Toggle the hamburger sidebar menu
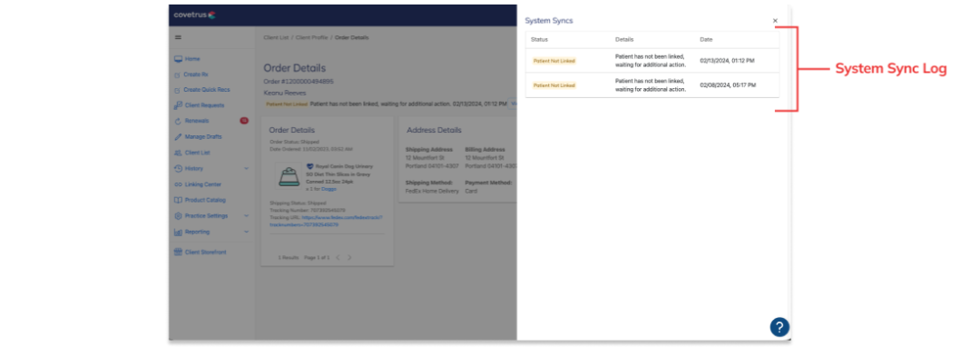The image size is (980, 347). click(178, 37)
